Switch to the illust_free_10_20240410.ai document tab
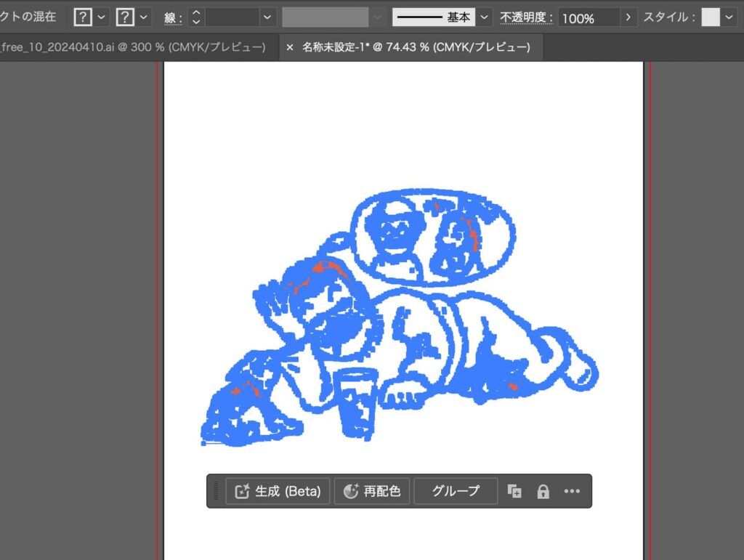 (131, 46)
